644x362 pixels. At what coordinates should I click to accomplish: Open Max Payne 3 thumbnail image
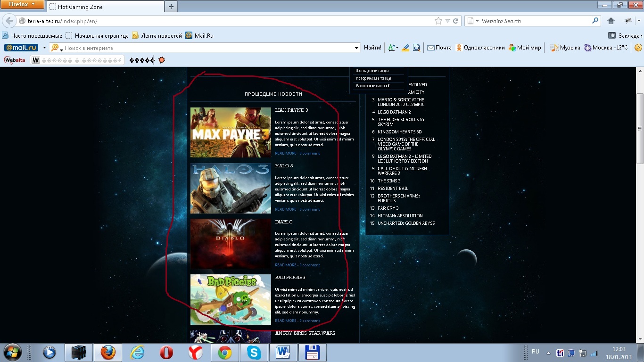231,132
